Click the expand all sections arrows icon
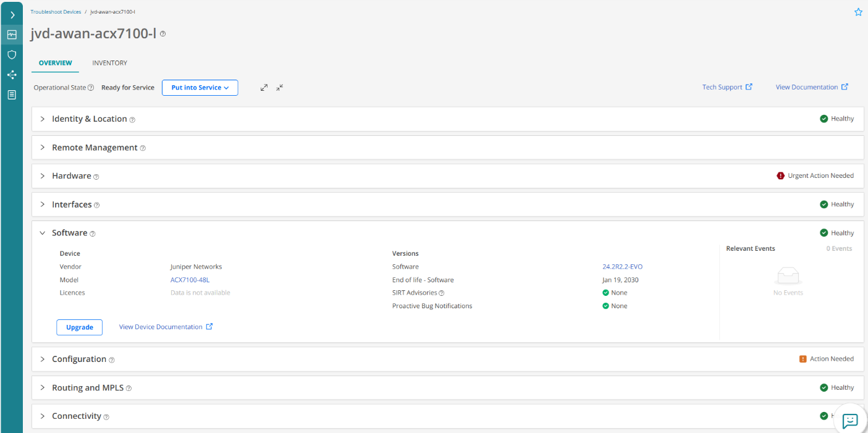868x433 pixels. (x=264, y=88)
